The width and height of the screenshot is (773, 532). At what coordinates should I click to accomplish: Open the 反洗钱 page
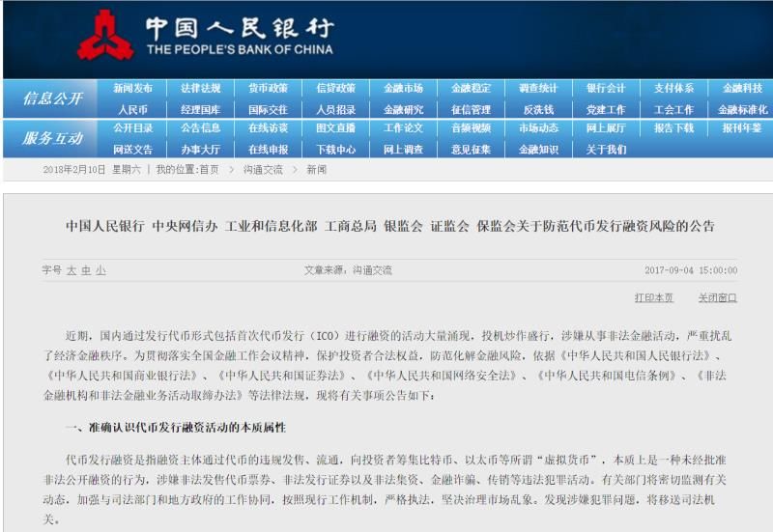point(538,109)
